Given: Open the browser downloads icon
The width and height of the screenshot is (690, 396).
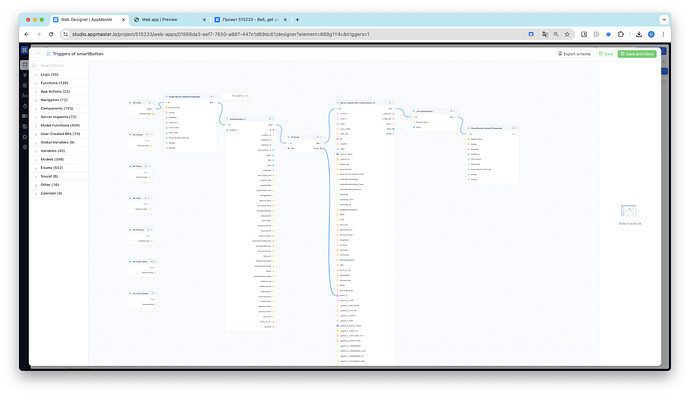Looking at the screenshot, I should click(x=639, y=34).
